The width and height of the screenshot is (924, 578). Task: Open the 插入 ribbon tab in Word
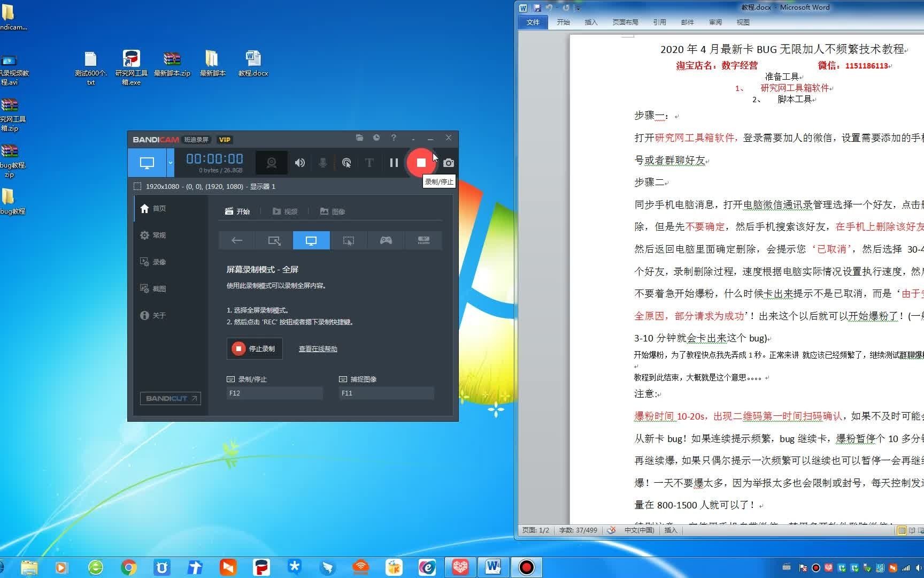pyautogui.click(x=591, y=22)
